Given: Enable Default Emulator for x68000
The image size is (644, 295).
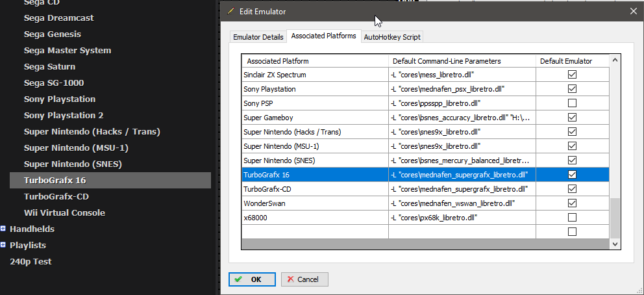Looking at the screenshot, I should (572, 217).
